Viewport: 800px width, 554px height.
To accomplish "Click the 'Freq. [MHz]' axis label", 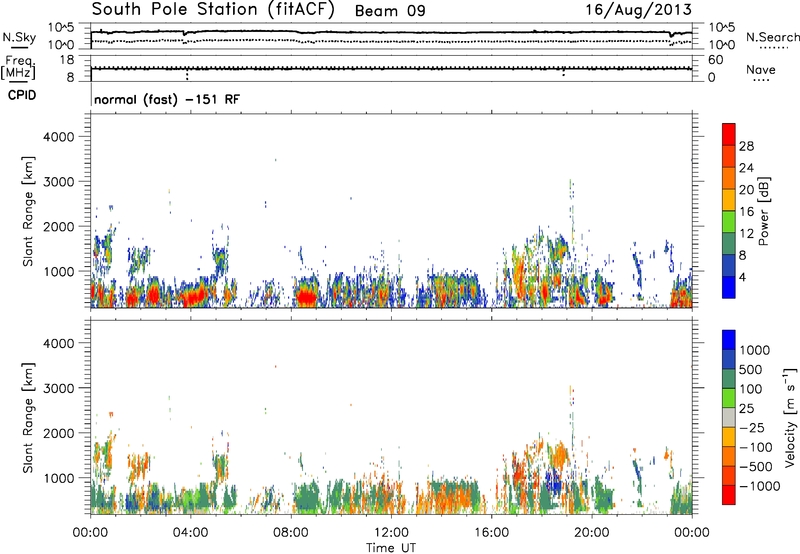I will pyautogui.click(x=19, y=67).
